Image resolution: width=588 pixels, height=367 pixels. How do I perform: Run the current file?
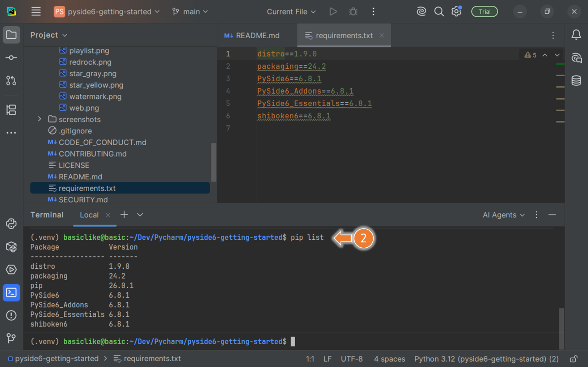click(333, 12)
